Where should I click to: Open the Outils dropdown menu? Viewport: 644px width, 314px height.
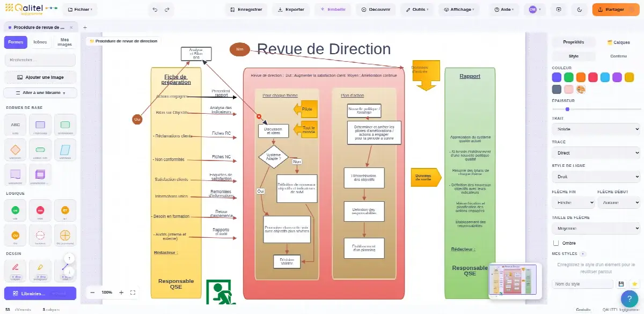[417, 10]
